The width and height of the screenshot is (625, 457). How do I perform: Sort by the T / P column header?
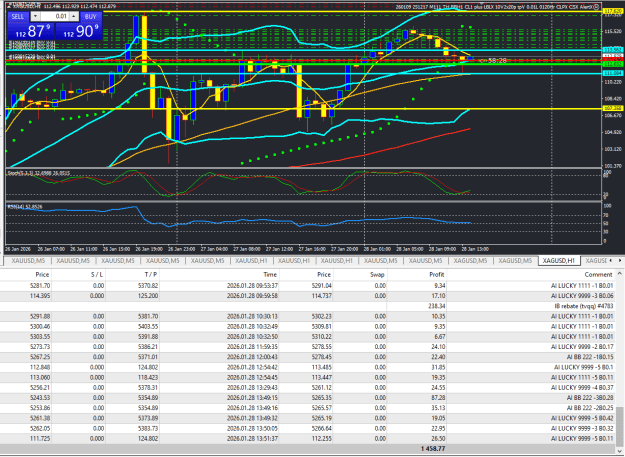tap(149, 275)
